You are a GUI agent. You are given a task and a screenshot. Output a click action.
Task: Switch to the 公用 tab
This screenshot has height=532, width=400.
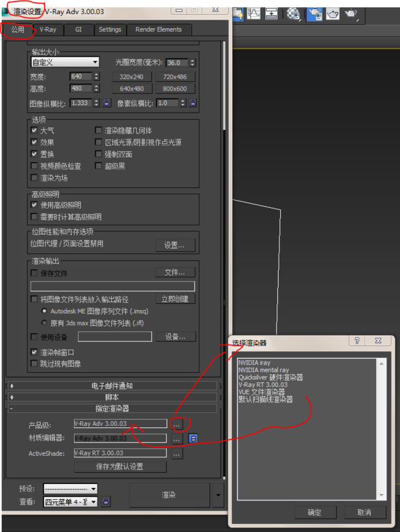coord(17,29)
